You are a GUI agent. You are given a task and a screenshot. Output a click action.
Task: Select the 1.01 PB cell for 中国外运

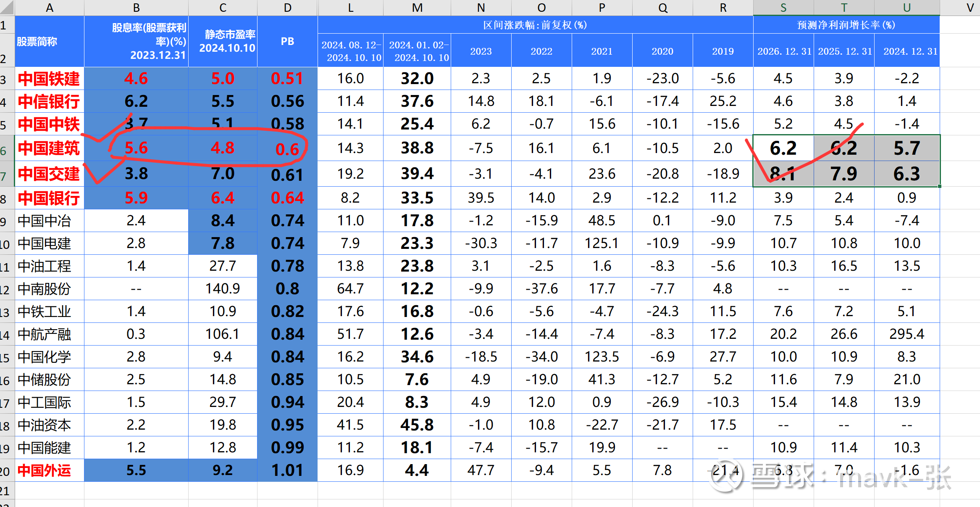point(287,470)
